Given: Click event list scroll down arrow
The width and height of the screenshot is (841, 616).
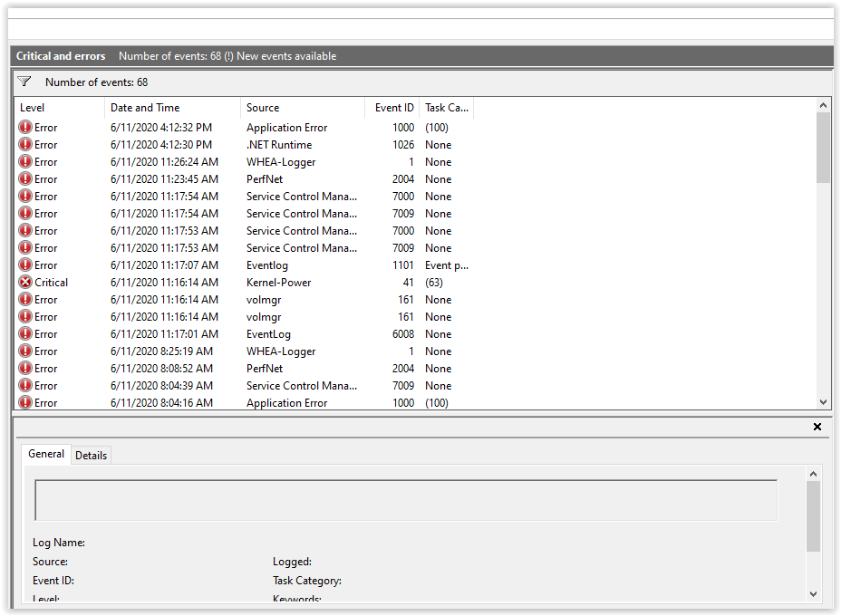Looking at the screenshot, I should coord(823,402).
